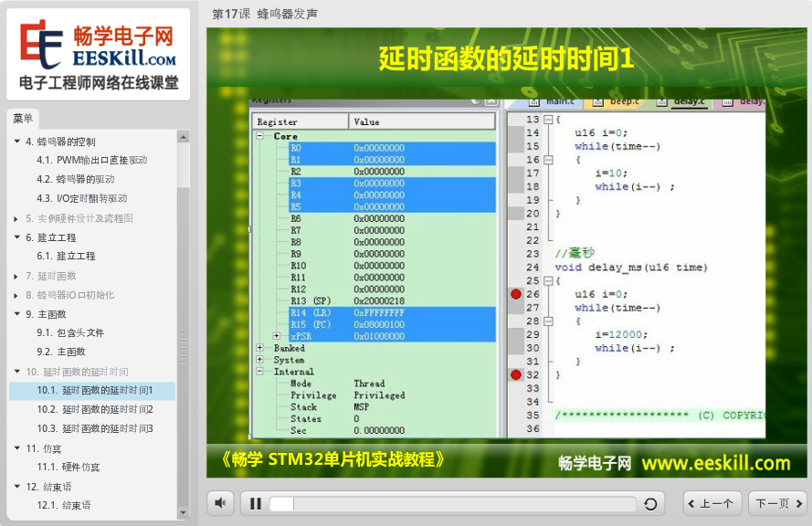Click code line 'void delay_ms(u16 time)'
Viewport: 812px width, 526px height.
[631, 268]
